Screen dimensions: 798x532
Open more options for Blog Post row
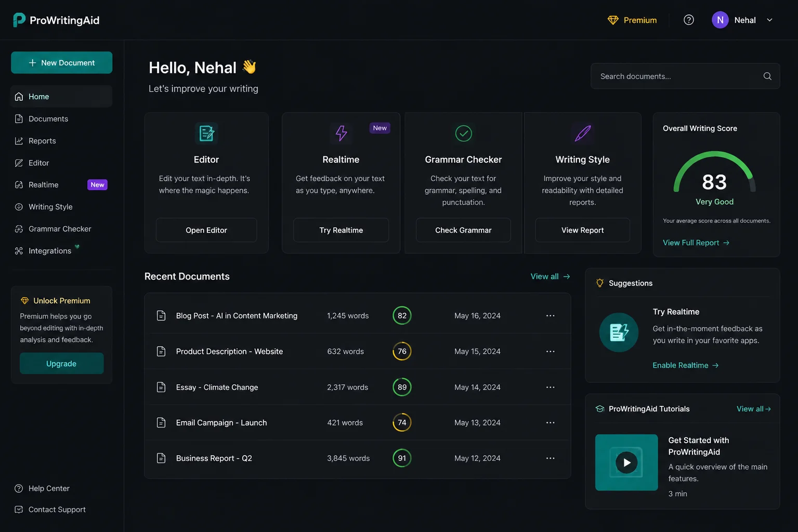(550, 315)
